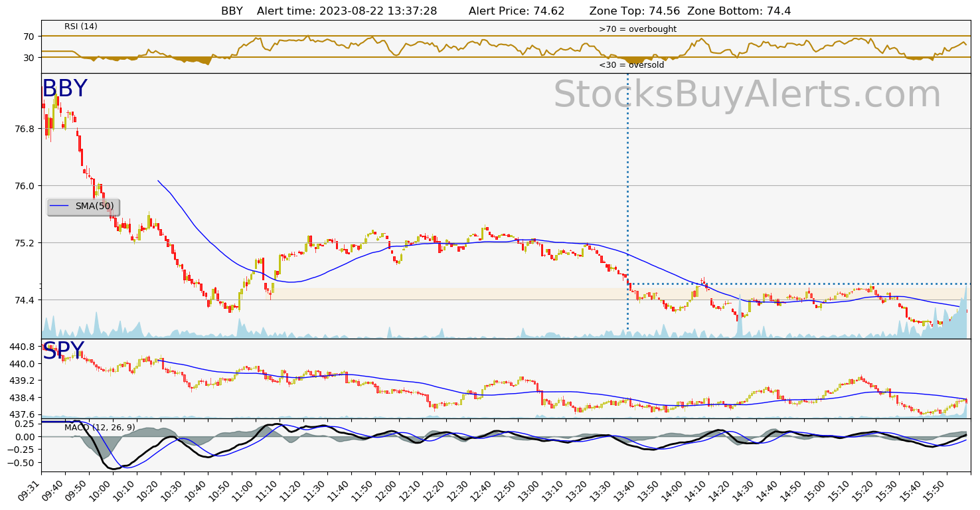Click the MACD (12, 26, 9) label

click(100, 428)
